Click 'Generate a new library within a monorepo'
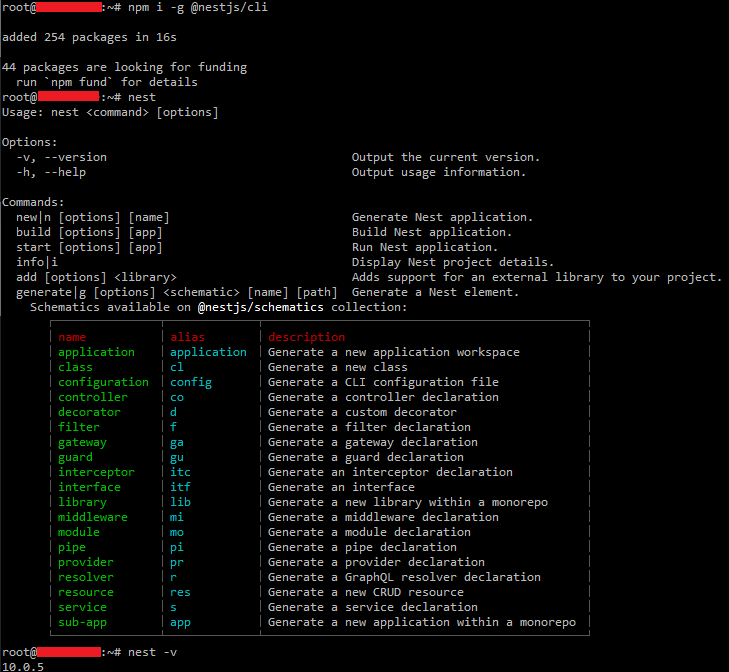729x672 pixels. click(x=408, y=502)
